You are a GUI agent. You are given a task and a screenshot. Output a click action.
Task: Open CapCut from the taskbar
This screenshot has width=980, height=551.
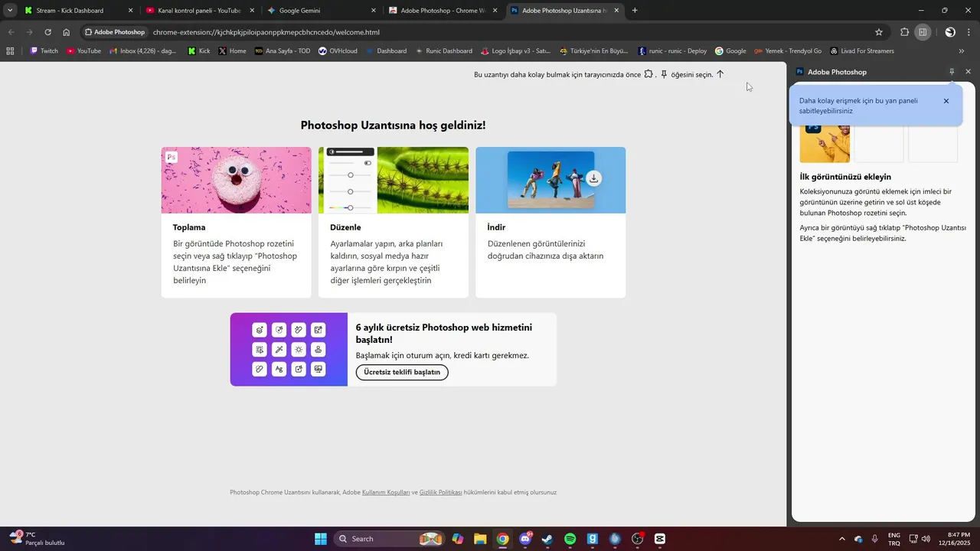point(660,539)
